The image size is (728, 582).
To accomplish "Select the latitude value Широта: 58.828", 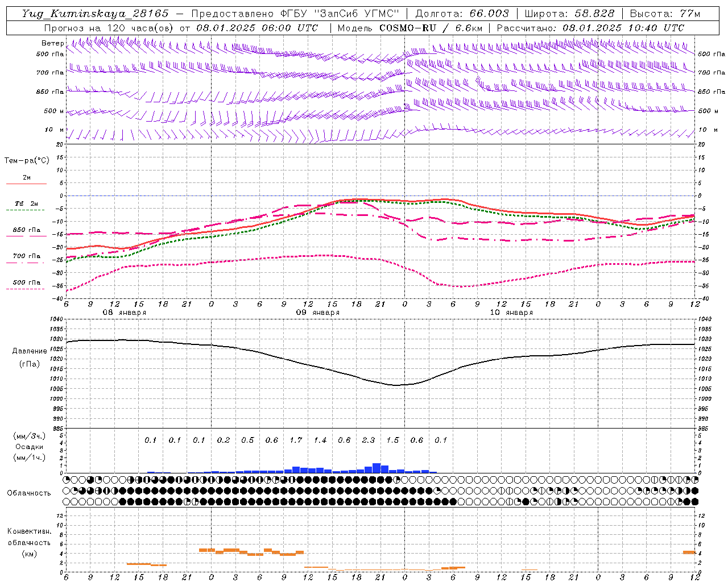I will pos(569,14).
